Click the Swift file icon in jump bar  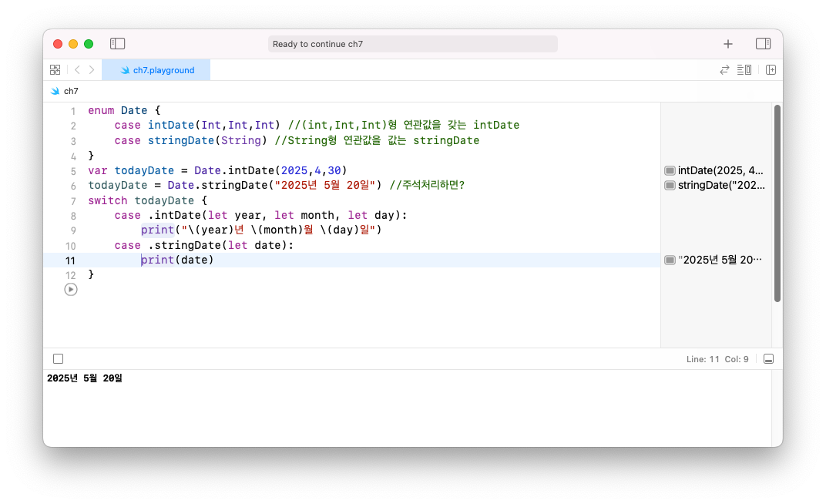pos(55,91)
